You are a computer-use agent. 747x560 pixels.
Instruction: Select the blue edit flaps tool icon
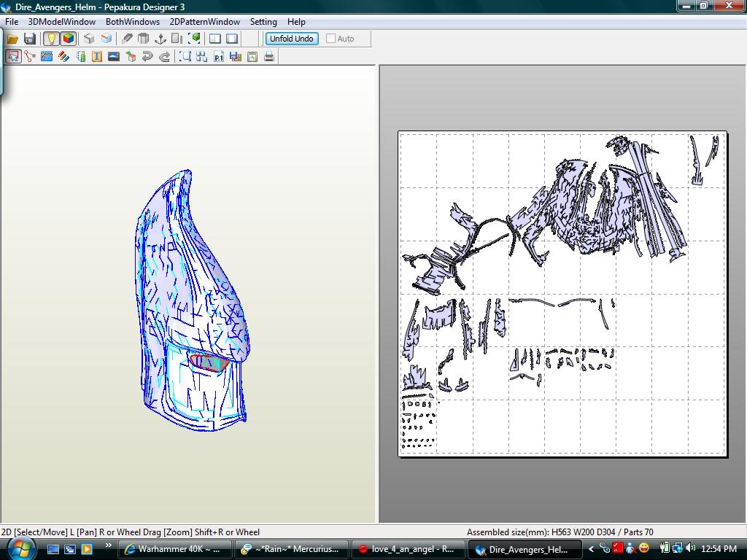coord(47,57)
